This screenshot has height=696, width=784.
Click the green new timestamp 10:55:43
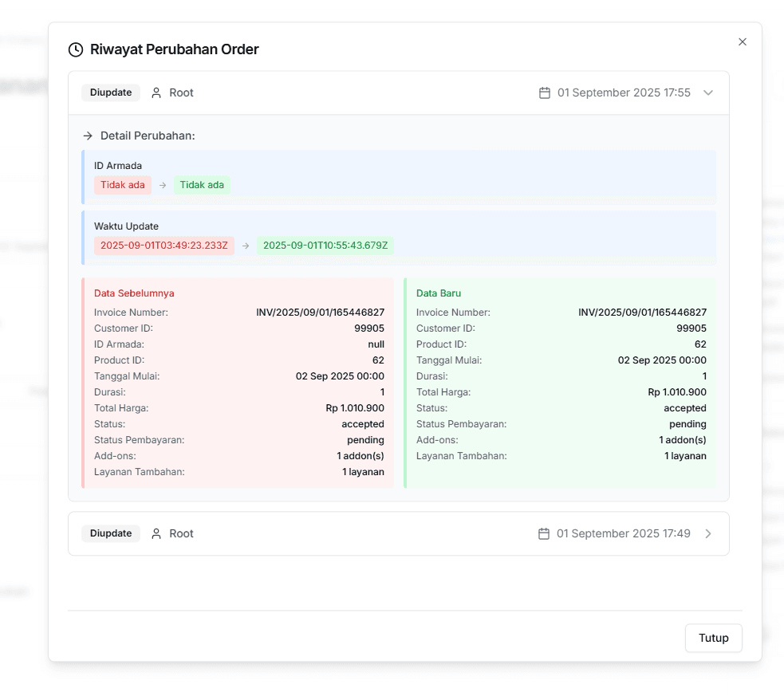[325, 246]
